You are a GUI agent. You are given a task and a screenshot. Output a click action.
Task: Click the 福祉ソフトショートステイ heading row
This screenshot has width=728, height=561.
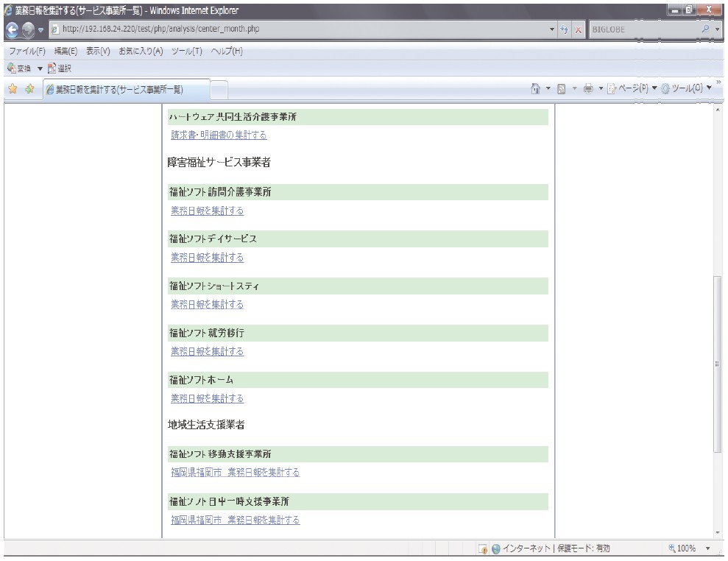[358, 286]
